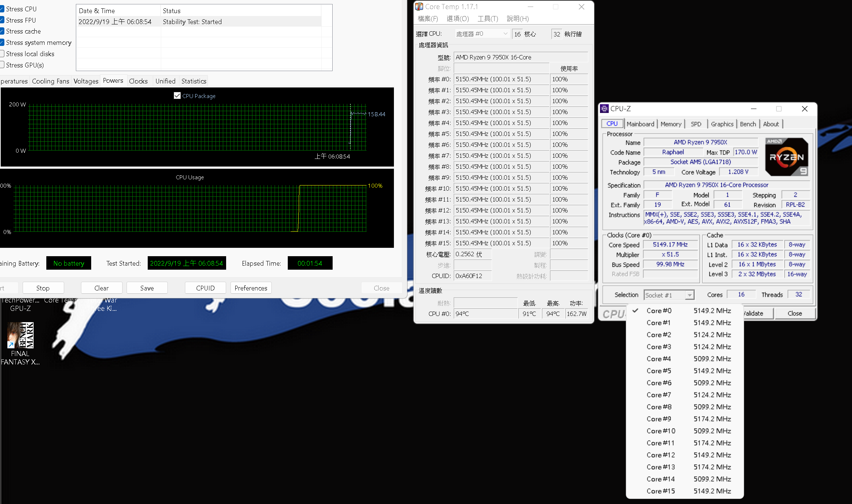Click the 頻率 #0 frequency value

[x=501, y=79]
